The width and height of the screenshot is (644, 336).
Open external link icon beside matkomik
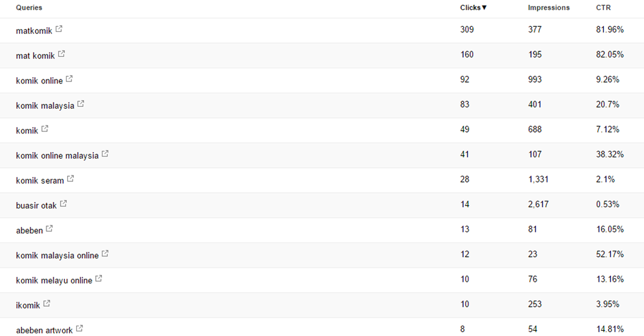pyautogui.click(x=59, y=29)
